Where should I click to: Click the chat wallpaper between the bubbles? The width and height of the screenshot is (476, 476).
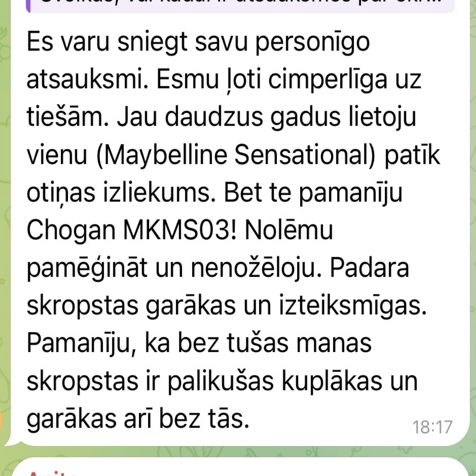point(241,452)
